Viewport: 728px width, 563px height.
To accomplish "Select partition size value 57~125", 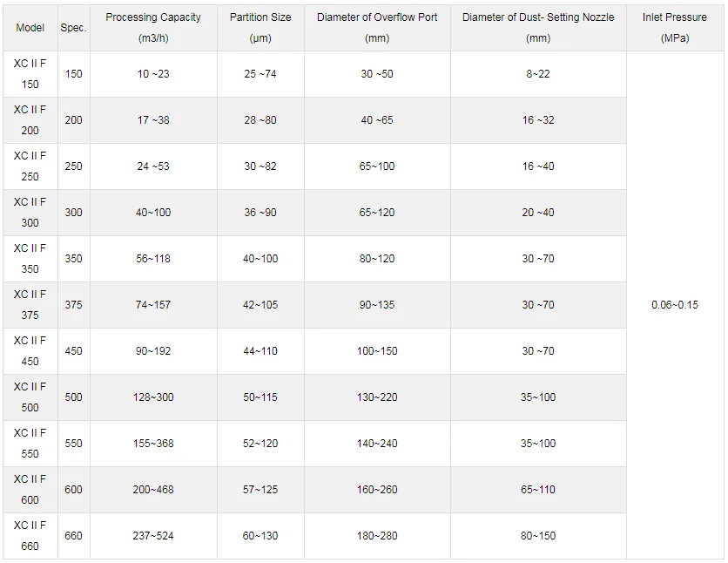I will pyautogui.click(x=260, y=490).
